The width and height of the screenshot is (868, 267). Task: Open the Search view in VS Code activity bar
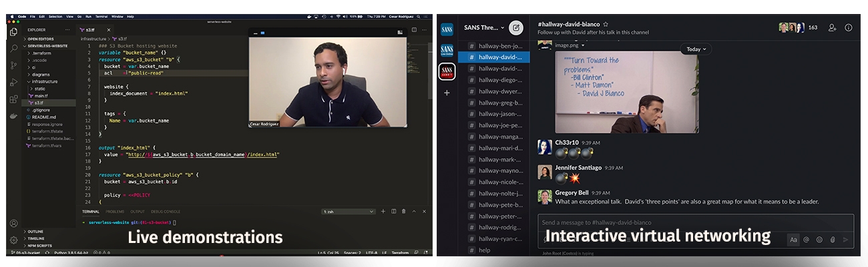click(x=13, y=48)
